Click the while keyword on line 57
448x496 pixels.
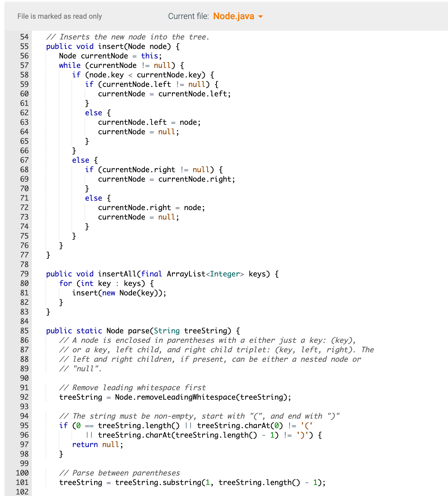(70, 65)
